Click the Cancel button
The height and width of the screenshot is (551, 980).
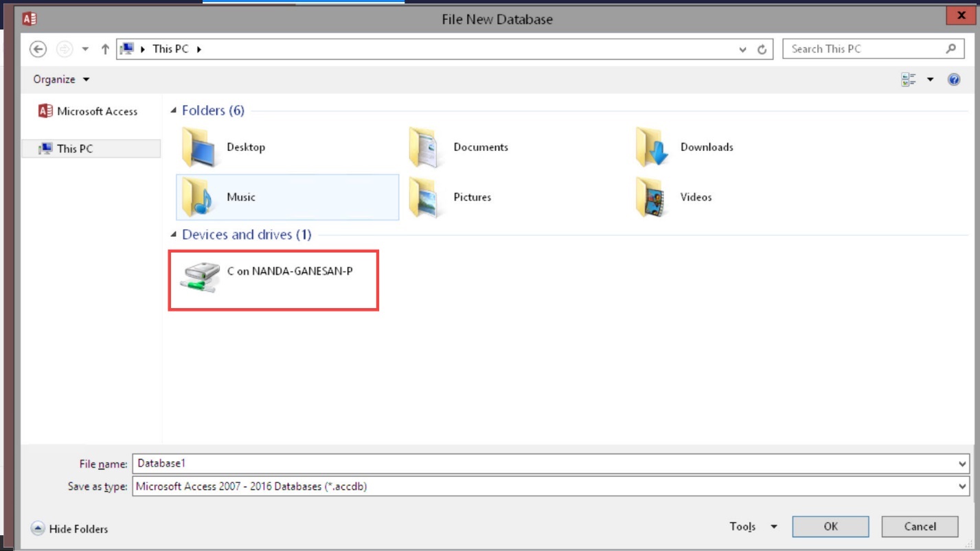coord(920,527)
